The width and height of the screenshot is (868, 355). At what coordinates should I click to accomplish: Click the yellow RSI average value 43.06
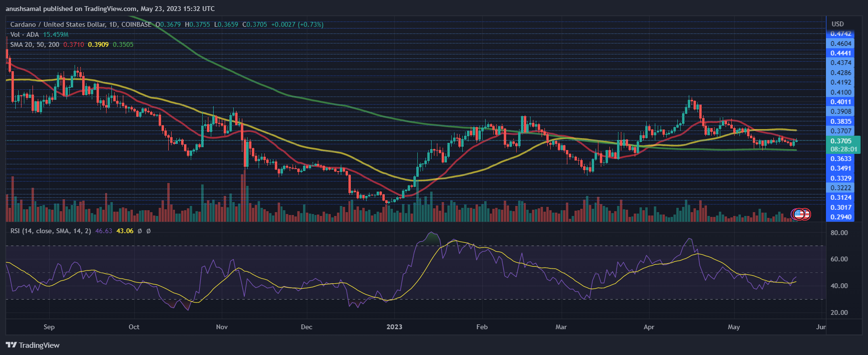[125, 231]
